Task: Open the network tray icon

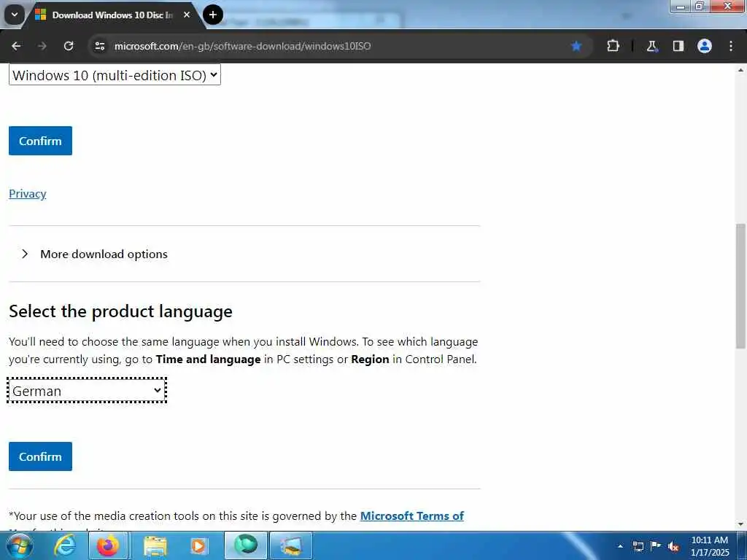Action: pos(638,546)
